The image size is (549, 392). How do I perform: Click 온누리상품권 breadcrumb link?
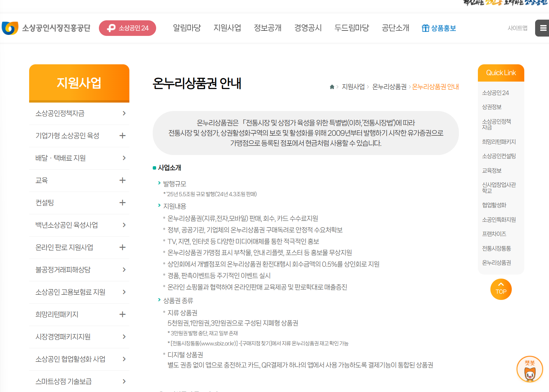(389, 87)
